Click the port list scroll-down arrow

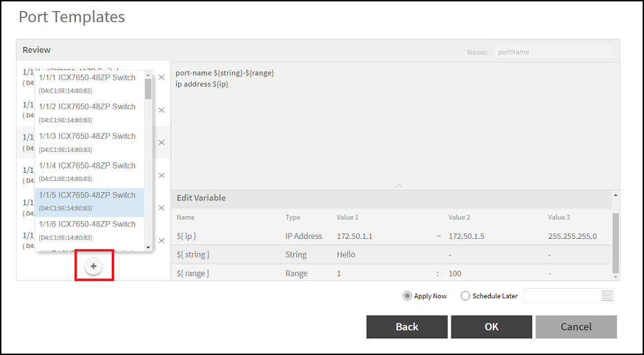[x=148, y=247]
